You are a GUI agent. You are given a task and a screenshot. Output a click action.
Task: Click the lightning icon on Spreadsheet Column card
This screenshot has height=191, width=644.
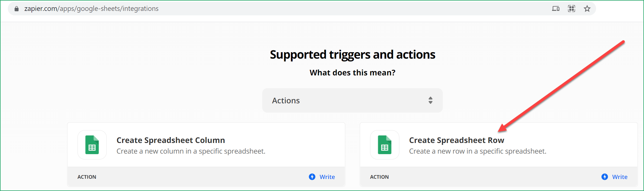pyautogui.click(x=312, y=177)
